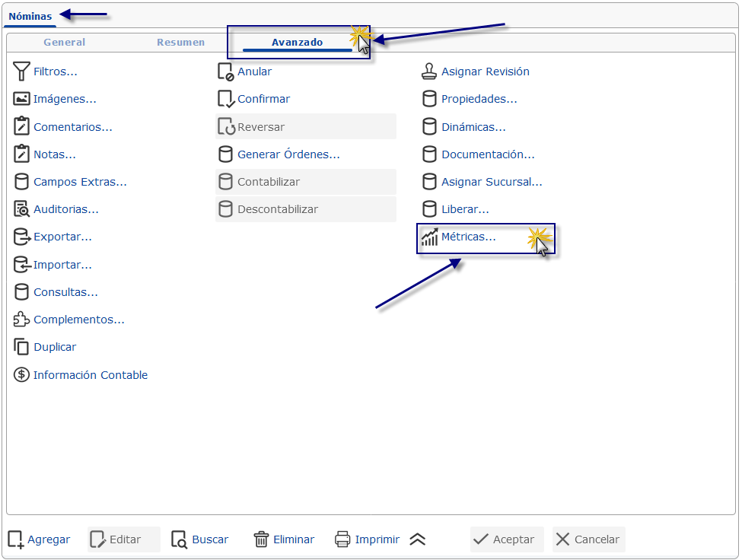Click the Agregar button
Screen dimensions: 742x560
point(40,539)
